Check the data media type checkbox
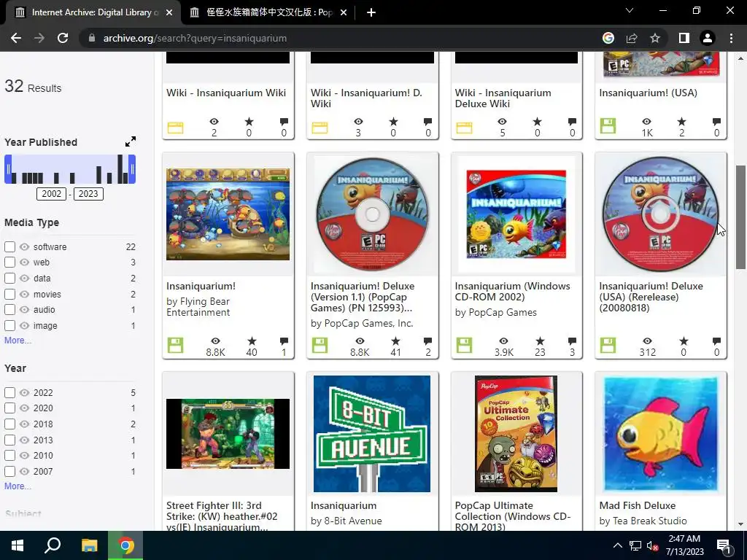Screen dimensions: 747x560 [x=10, y=278]
